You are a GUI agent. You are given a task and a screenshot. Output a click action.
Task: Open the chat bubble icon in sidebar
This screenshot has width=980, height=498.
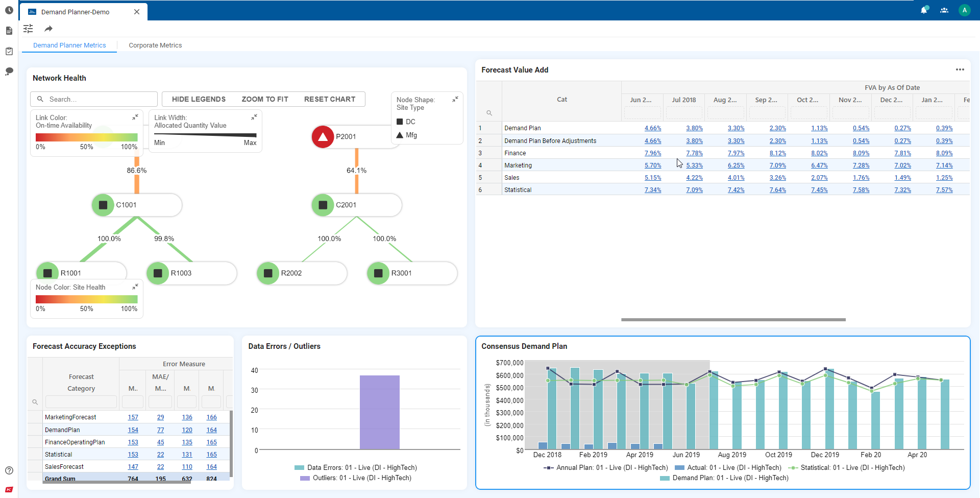pyautogui.click(x=9, y=72)
